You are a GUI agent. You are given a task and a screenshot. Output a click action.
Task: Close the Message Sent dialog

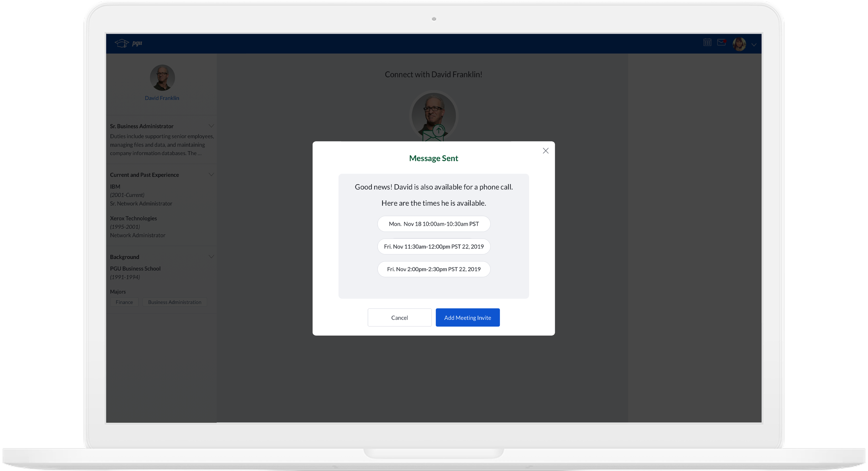point(545,151)
